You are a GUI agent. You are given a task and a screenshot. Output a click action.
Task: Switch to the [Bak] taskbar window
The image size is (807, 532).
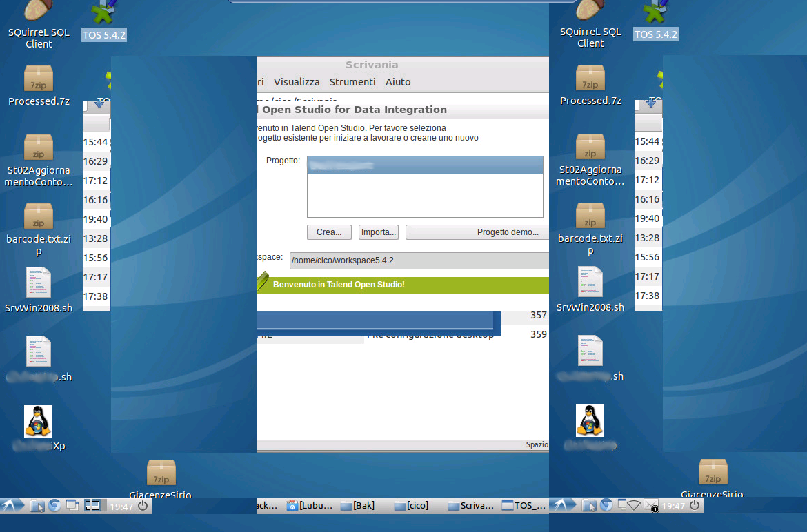358,506
